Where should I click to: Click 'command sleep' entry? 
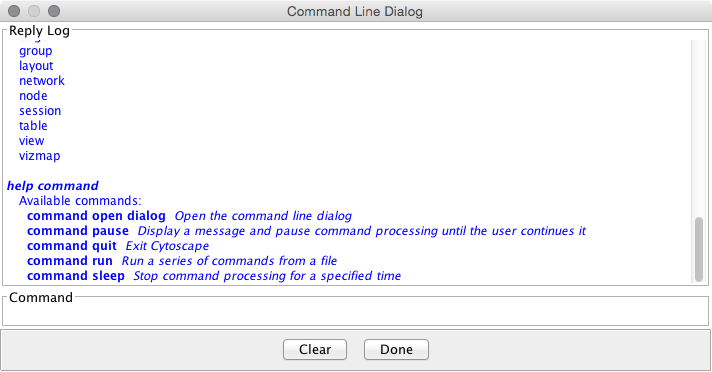76,276
